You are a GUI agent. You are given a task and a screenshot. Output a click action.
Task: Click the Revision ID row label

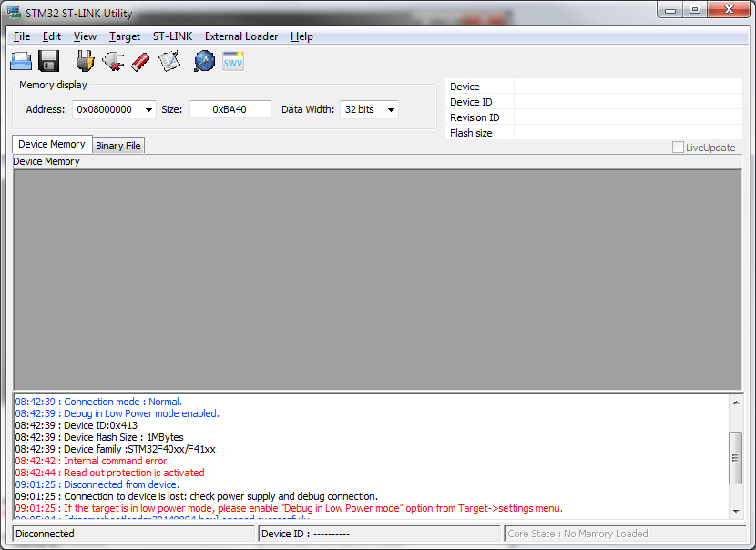tap(475, 117)
